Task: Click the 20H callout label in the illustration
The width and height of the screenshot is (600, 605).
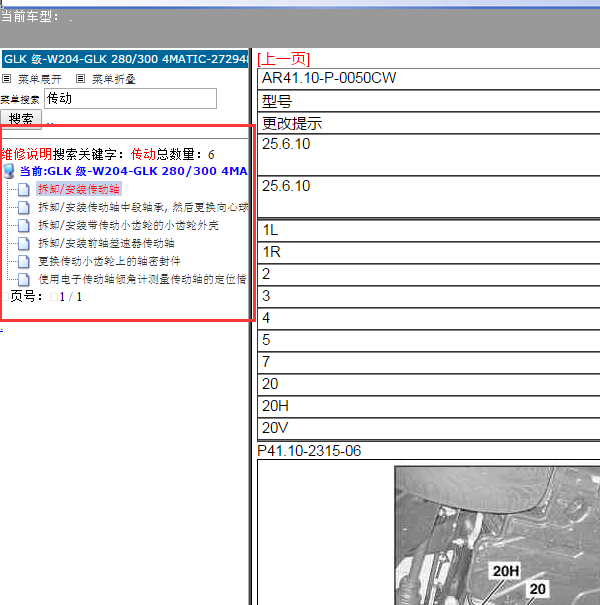Action: click(x=506, y=571)
